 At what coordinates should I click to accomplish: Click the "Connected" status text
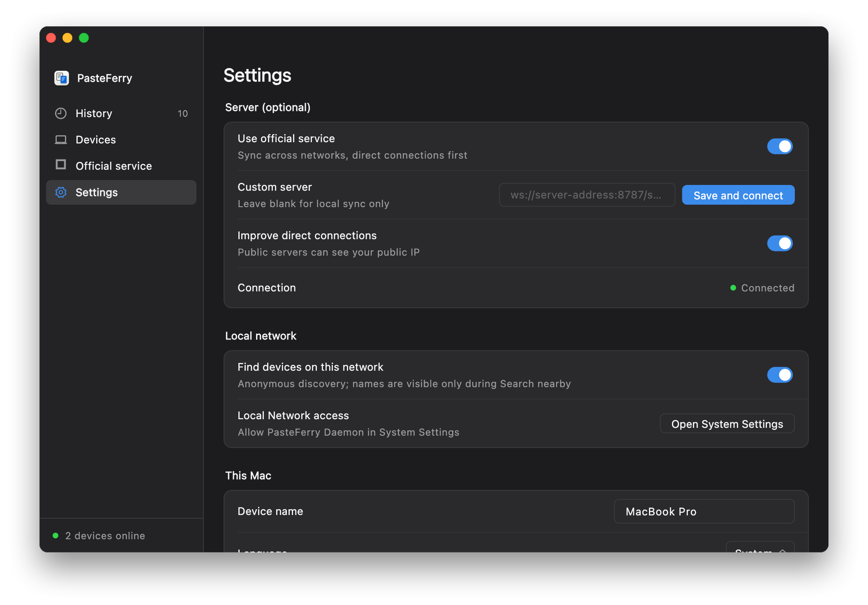pyautogui.click(x=768, y=288)
